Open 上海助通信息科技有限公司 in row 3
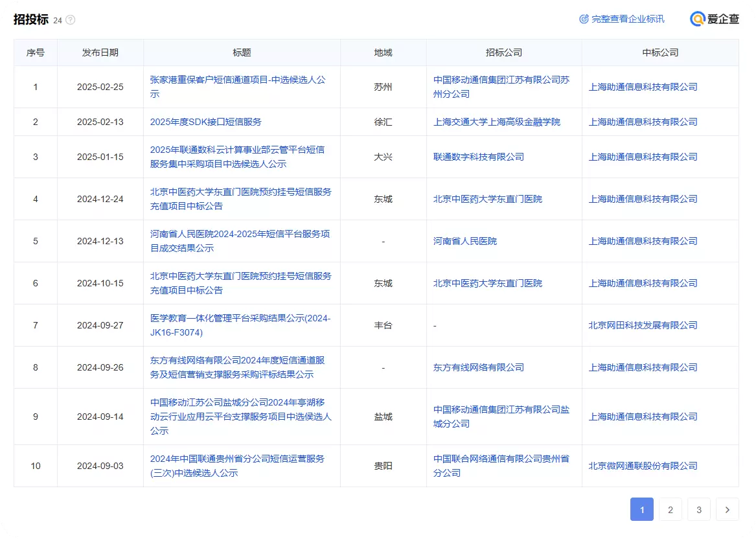 pos(643,157)
